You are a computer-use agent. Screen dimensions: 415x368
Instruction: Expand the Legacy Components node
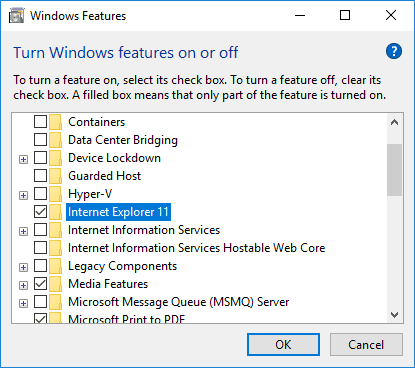point(23,267)
